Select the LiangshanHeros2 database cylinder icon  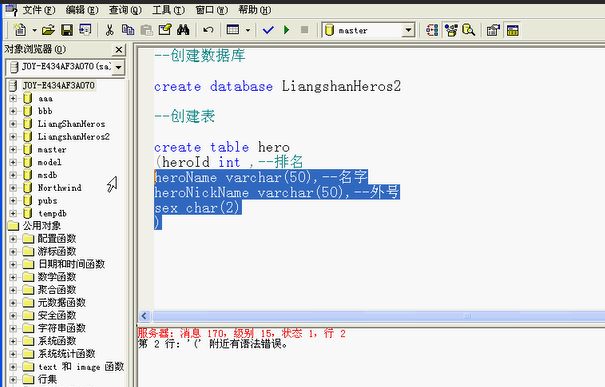coord(27,137)
